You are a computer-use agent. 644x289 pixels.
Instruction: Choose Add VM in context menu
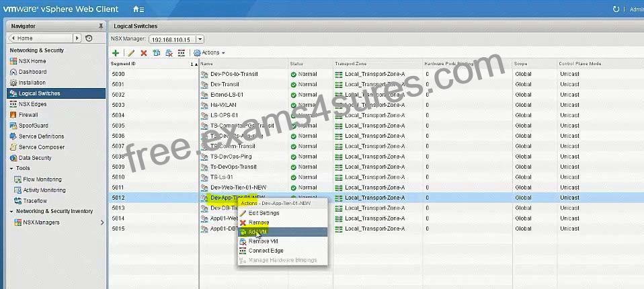pyautogui.click(x=282, y=232)
